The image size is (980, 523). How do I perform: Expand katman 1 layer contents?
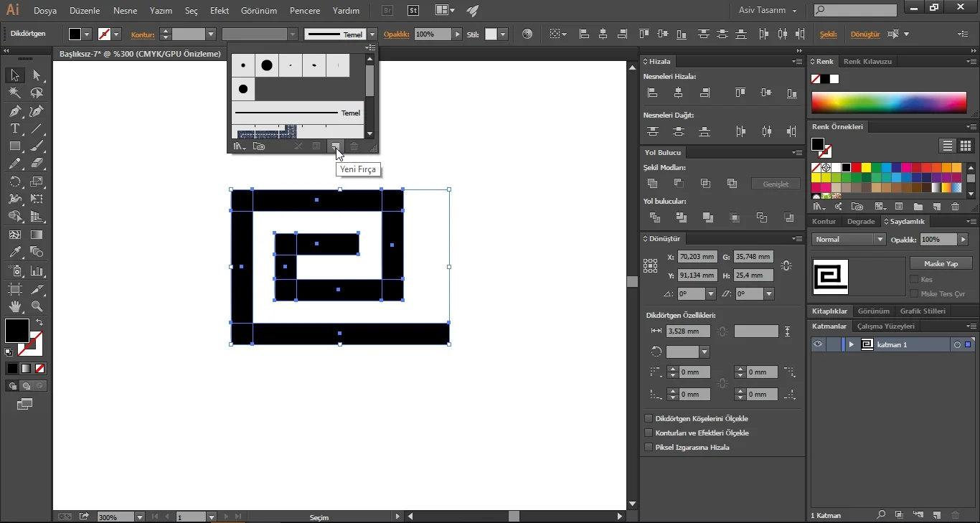coord(852,344)
